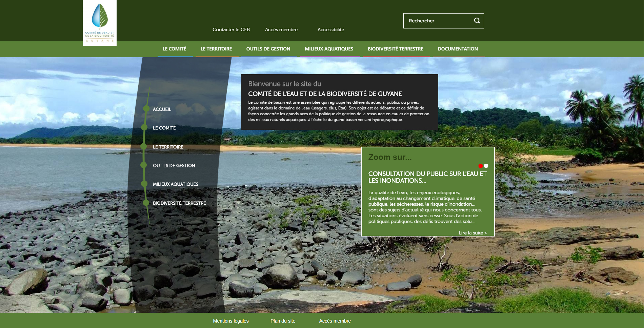This screenshot has height=328, width=644.
Task: Open the Accessibilité link
Action: (x=331, y=29)
